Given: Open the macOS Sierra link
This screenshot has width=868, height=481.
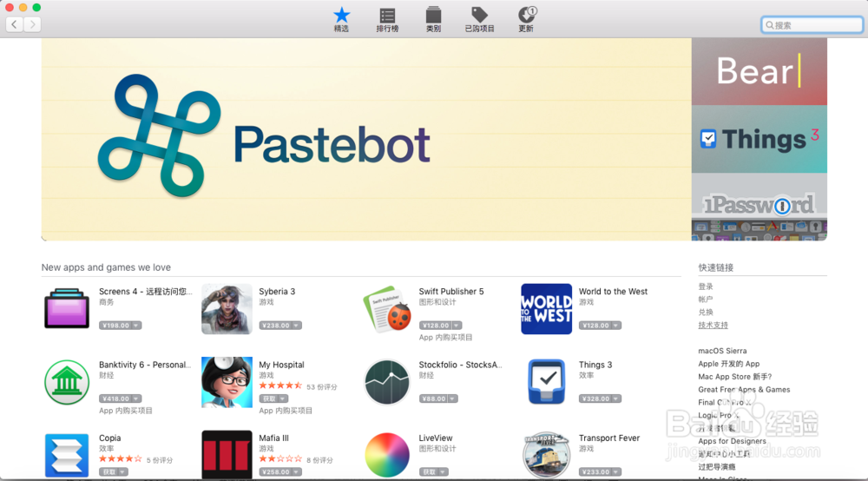Looking at the screenshot, I should 722,351.
